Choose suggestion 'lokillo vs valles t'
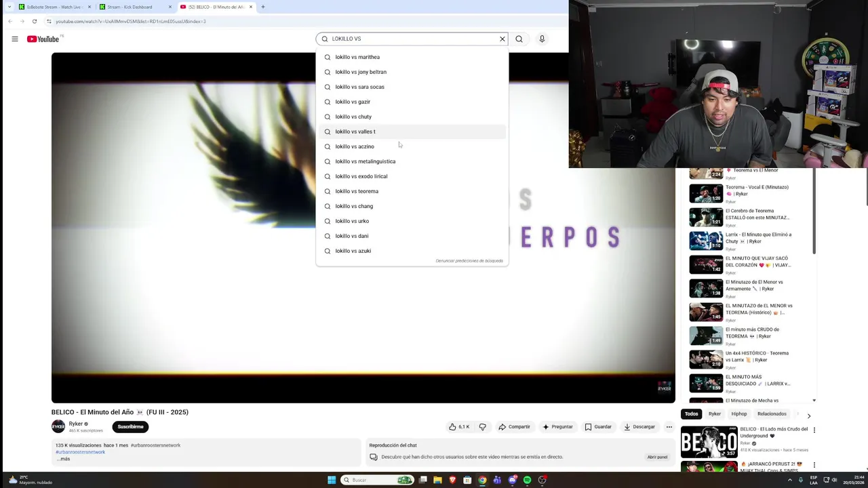Viewport: 868px width, 488px height. 412,131
